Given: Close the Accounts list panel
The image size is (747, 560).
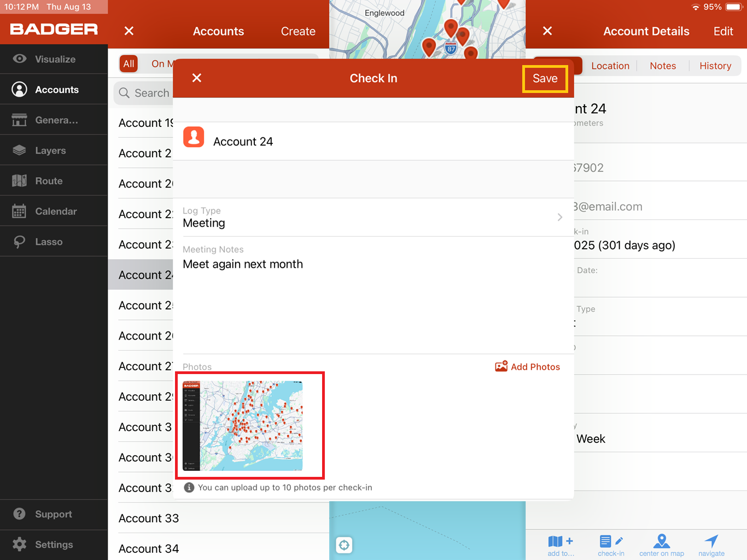Looking at the screenshot, I should (x=129, y=31).
